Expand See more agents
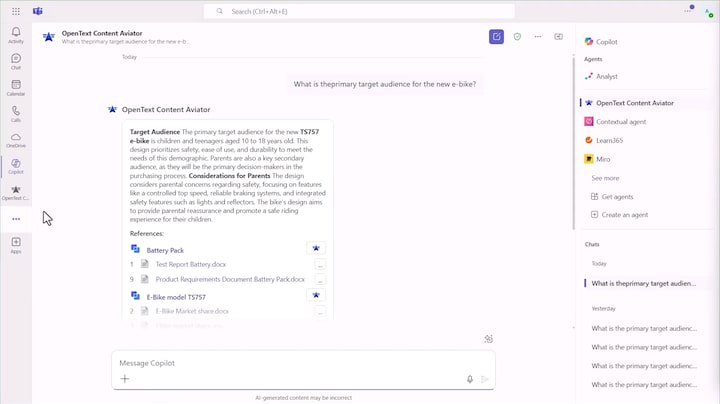 [605, 178]
